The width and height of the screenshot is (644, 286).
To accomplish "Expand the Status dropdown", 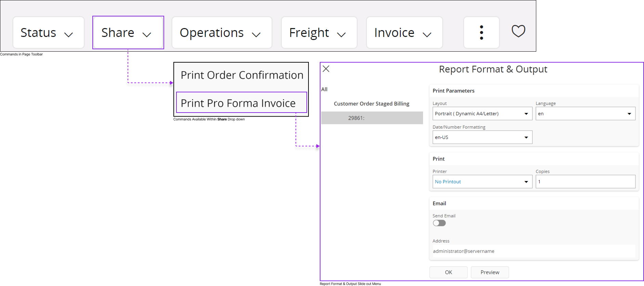I will 48,33.
